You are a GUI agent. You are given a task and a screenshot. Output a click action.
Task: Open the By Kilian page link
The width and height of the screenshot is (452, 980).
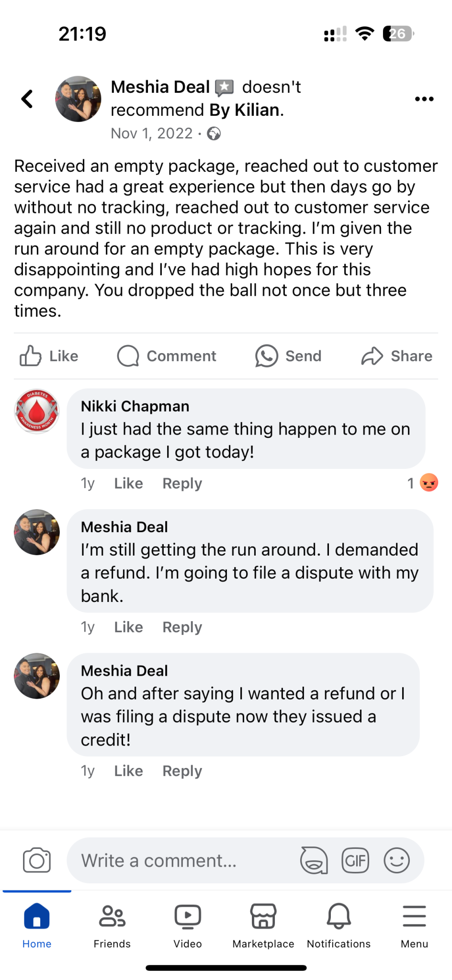(x=245, y=110)
